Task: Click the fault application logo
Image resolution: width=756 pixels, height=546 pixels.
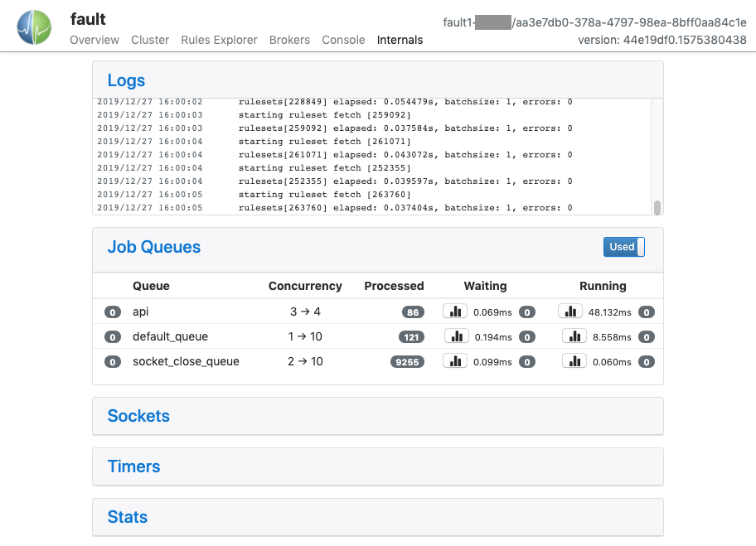Action: coord(33,27)
